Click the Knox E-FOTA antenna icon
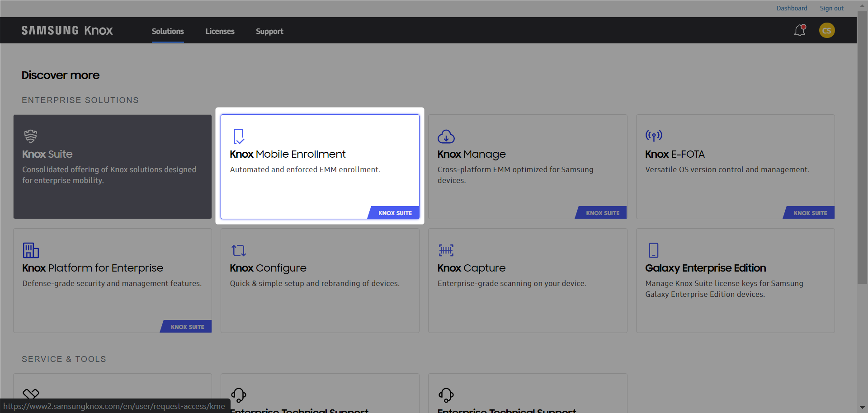 [654, 136]
